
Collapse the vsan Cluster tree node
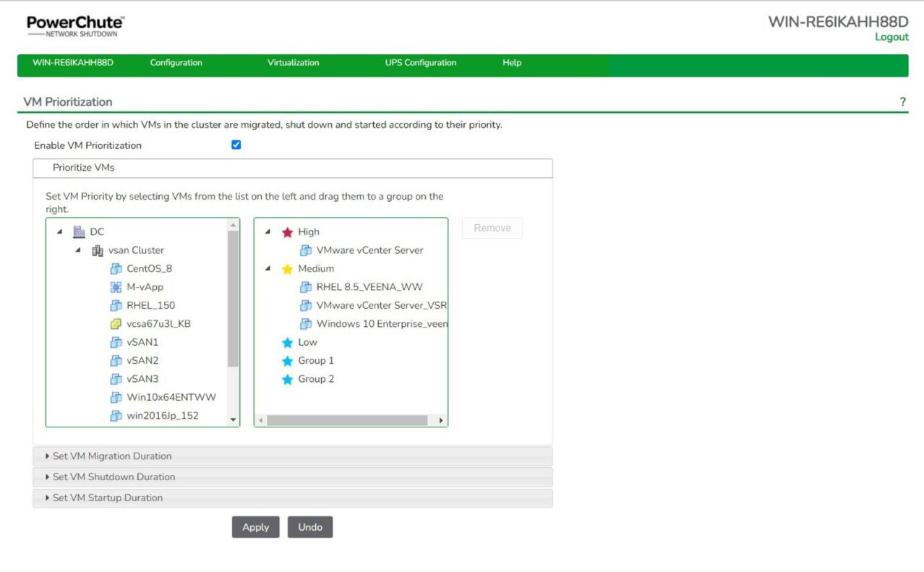click(x=78, y=250)
